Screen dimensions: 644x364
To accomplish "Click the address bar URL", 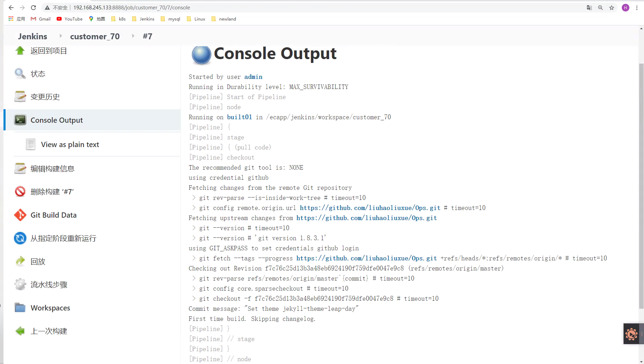I will tap(132, 8).
